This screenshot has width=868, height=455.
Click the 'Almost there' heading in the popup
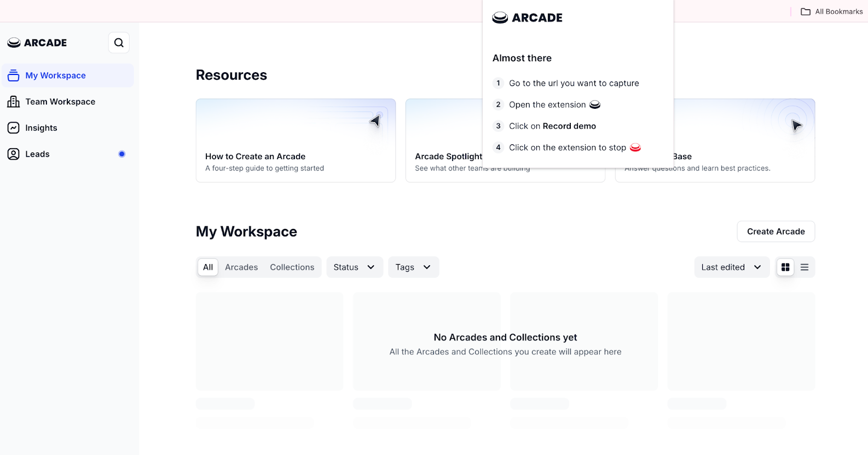pyautogui.click(x=522, y=58)
